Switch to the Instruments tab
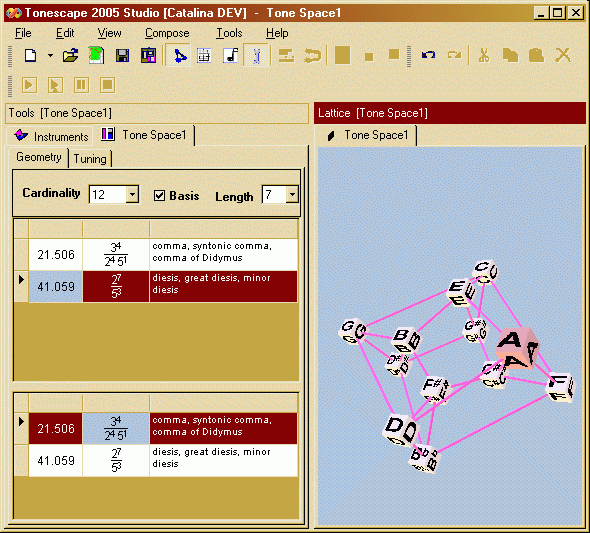Viewport: 590px width, 533px height. point(51,136)
